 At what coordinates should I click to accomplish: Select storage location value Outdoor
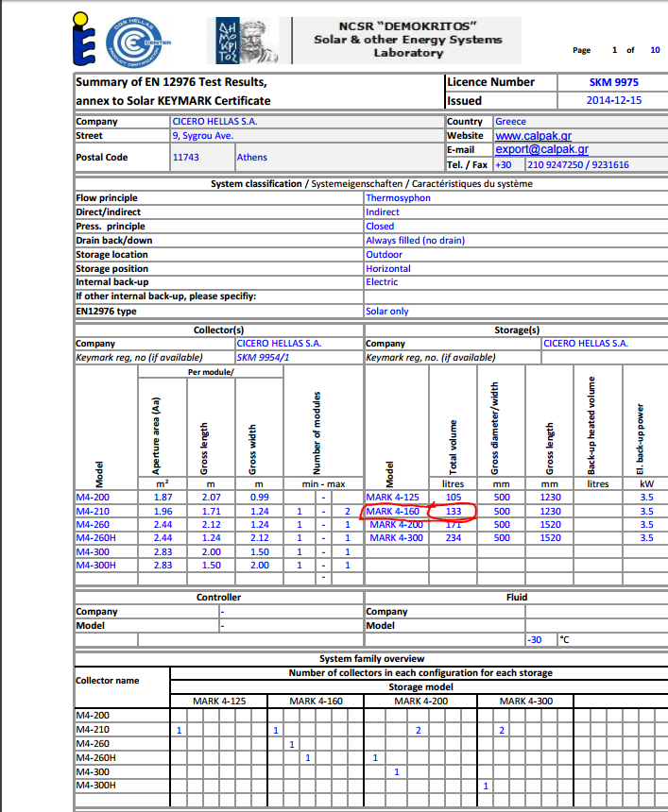coord(384,254)
